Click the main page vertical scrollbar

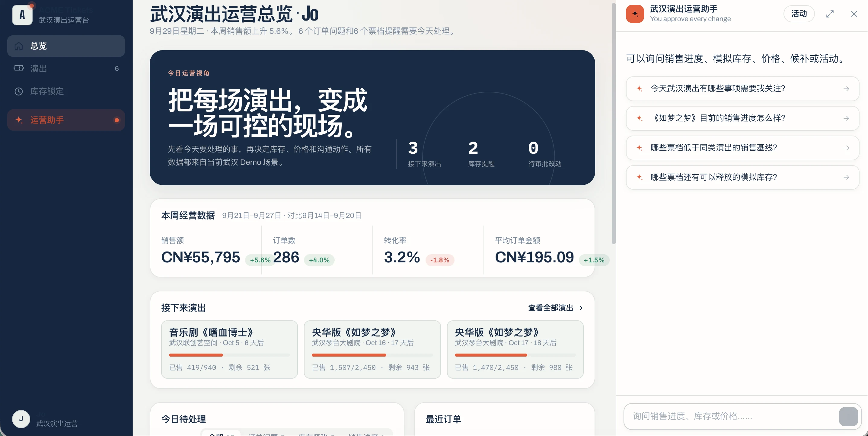[x=614, y=123]
